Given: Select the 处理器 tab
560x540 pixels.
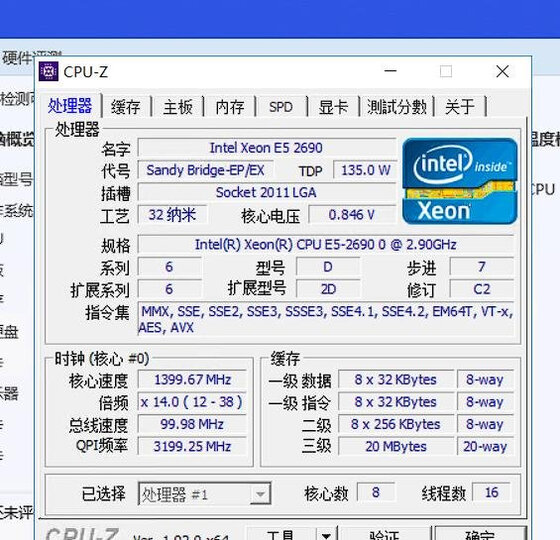Looking at the screenshot, I should pyautogui.click(x=70, y=105).
